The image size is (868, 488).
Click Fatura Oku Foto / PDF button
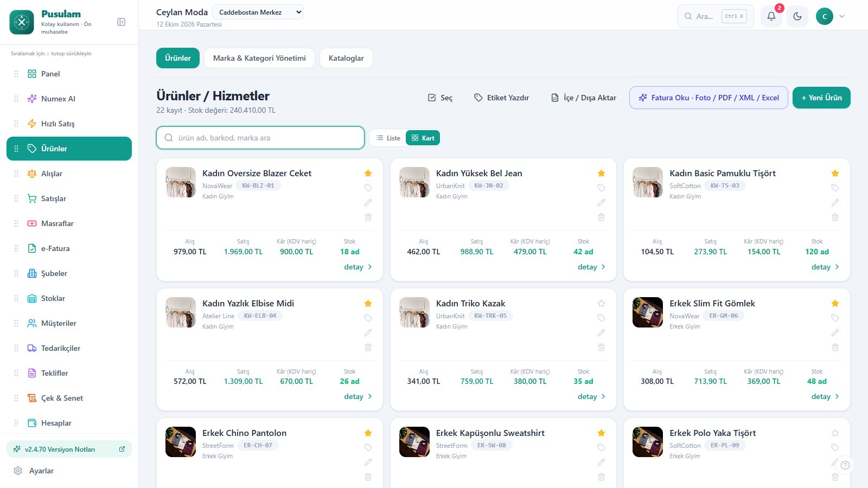[x=709, y=98]
